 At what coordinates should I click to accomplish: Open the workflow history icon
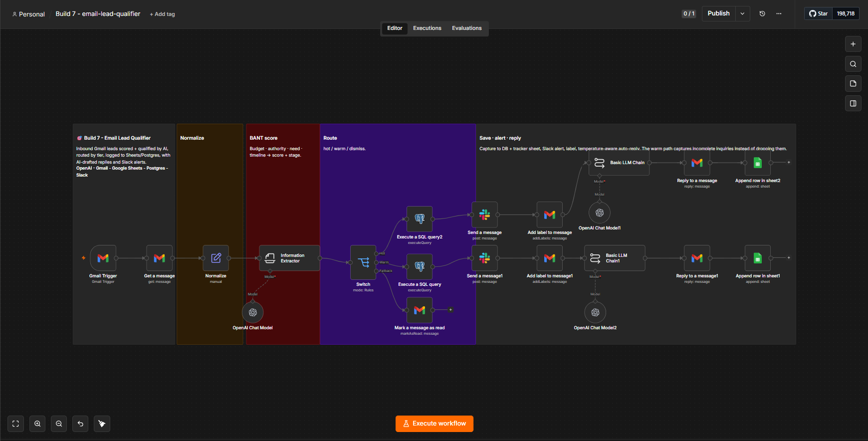[762, 14]
